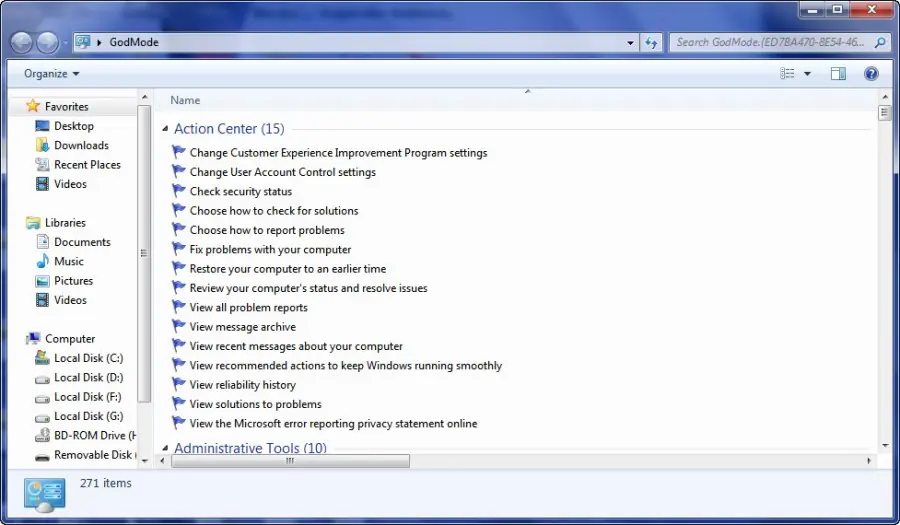Change your view using the view icon
900x525 pixels.
(x=787, y=73)
